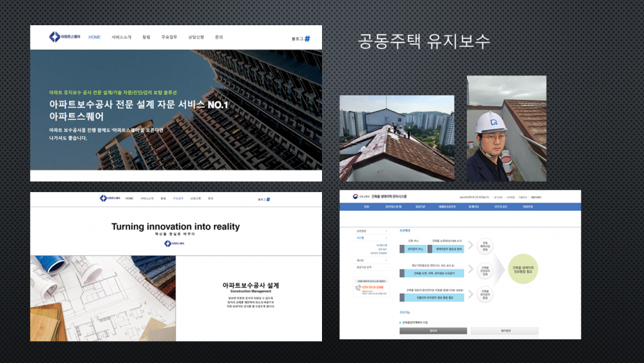Click the light gray tab button at diagram bottom
Screen dimensions: 644x363
504,331
